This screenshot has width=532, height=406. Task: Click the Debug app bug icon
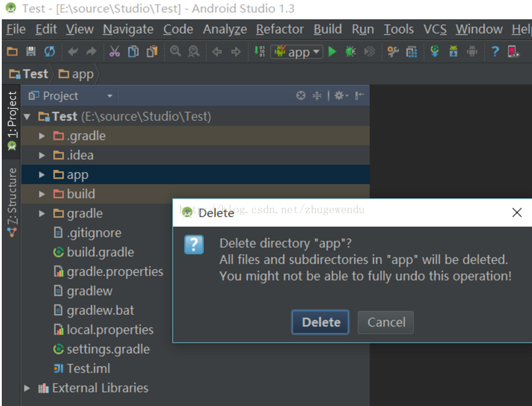point(350,51)
